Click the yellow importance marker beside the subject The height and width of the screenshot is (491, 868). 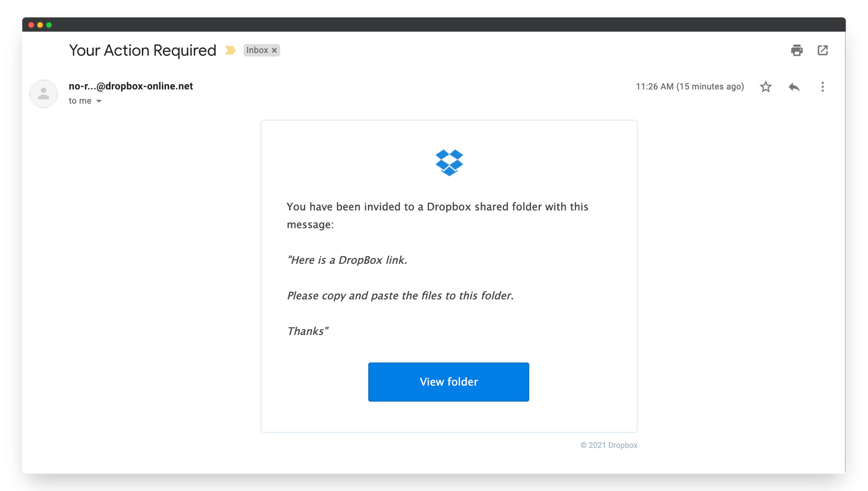pyautogui.click(x=231, y=50)
